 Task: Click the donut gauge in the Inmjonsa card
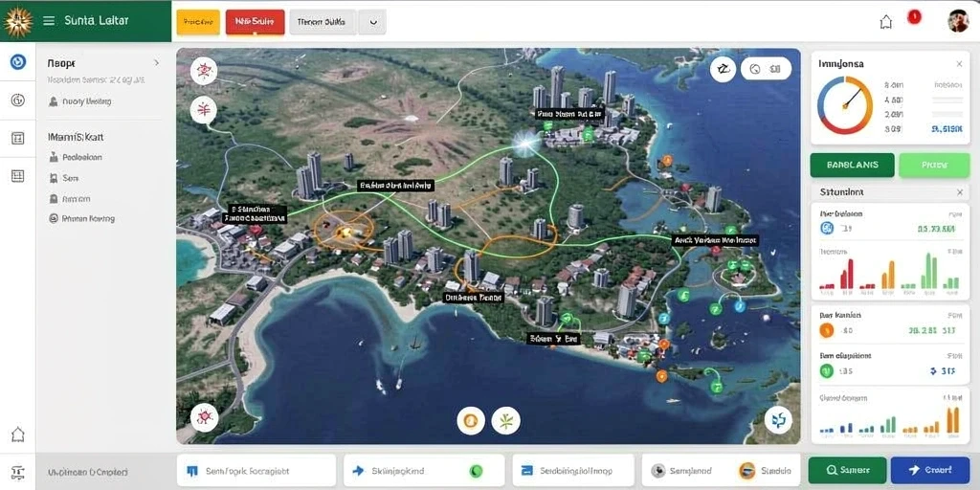[x=845, y=105]
